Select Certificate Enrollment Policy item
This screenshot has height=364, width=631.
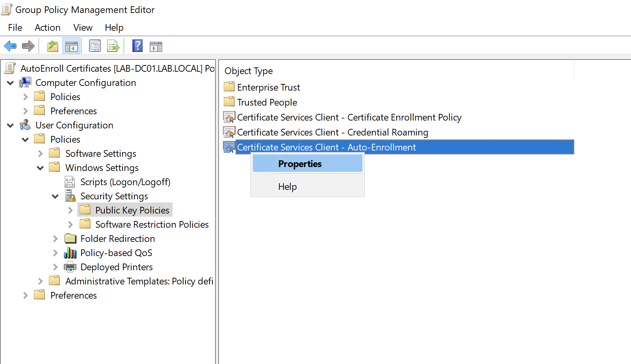click(349, 117)
